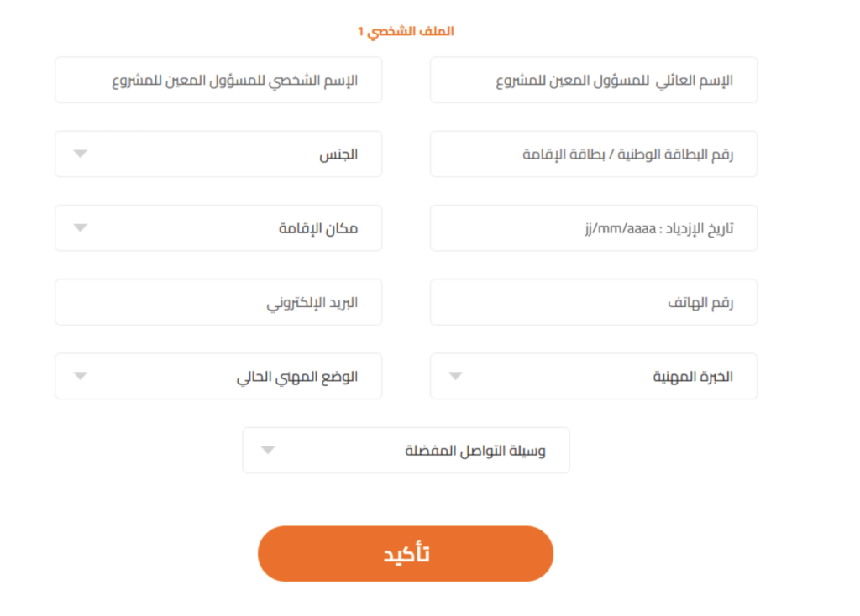Screen dimensions: 860x616
Task: Click the national ID card number field
Action: [x=593, y=154]
